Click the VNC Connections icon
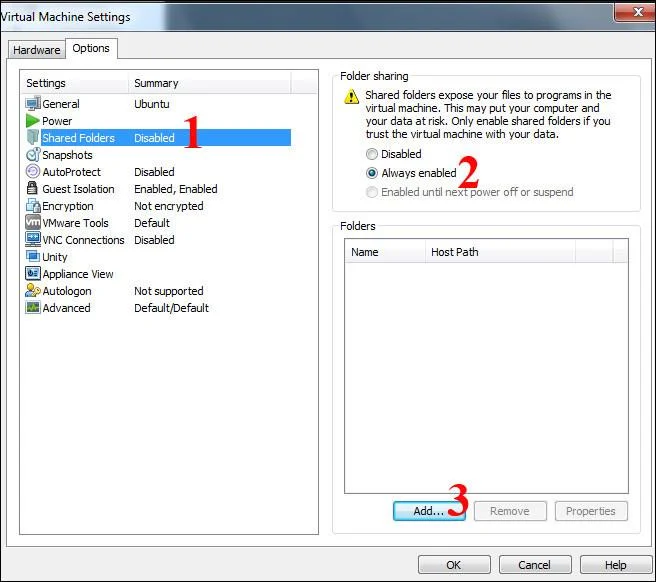 [33, 239]
